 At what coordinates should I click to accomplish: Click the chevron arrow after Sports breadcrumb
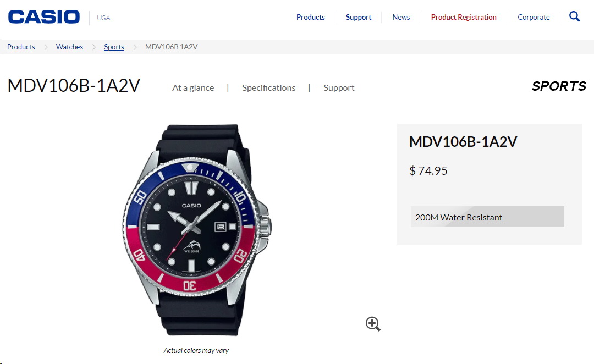coord(135,47)
